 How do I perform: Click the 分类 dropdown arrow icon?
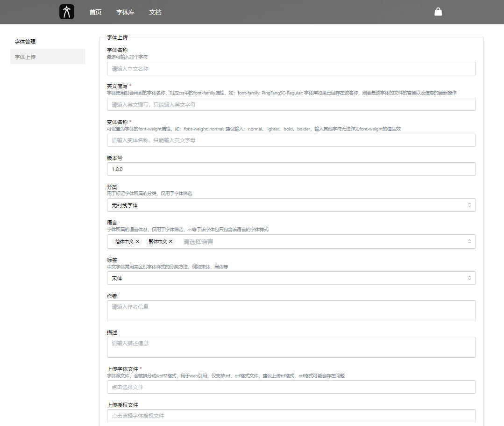(469, 205)
